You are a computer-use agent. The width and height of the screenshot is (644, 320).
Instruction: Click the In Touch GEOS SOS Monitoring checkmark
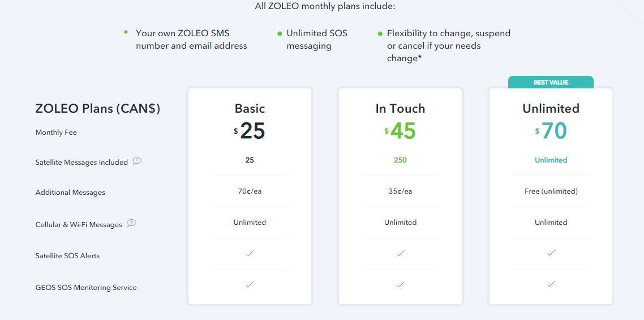point(400,284)
